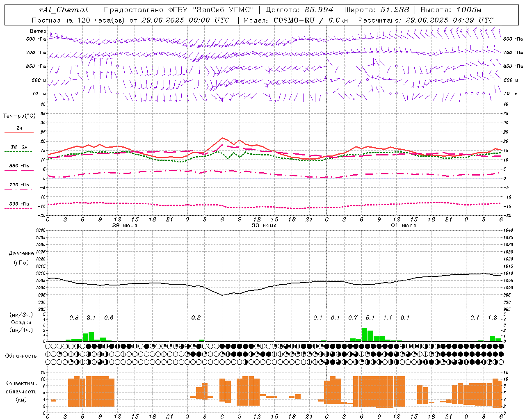Click the 3.1 precipitation total value
The image size is (525, 420).
(x=91, y=317)
